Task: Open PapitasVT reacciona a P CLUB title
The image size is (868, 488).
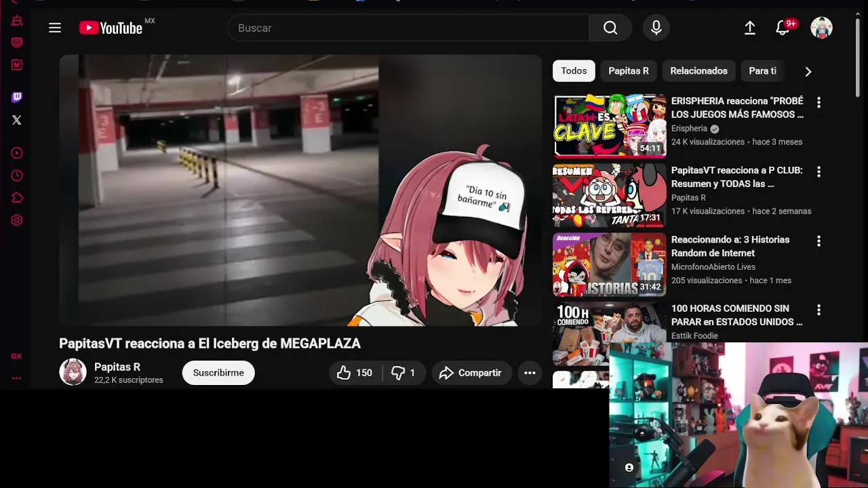Action: pyautogui.click(x=737, y=177)
